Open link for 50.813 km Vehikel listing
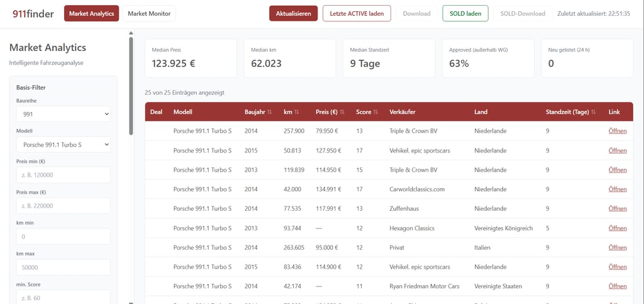Screen dimensions: 644x304 click(618, 150)
